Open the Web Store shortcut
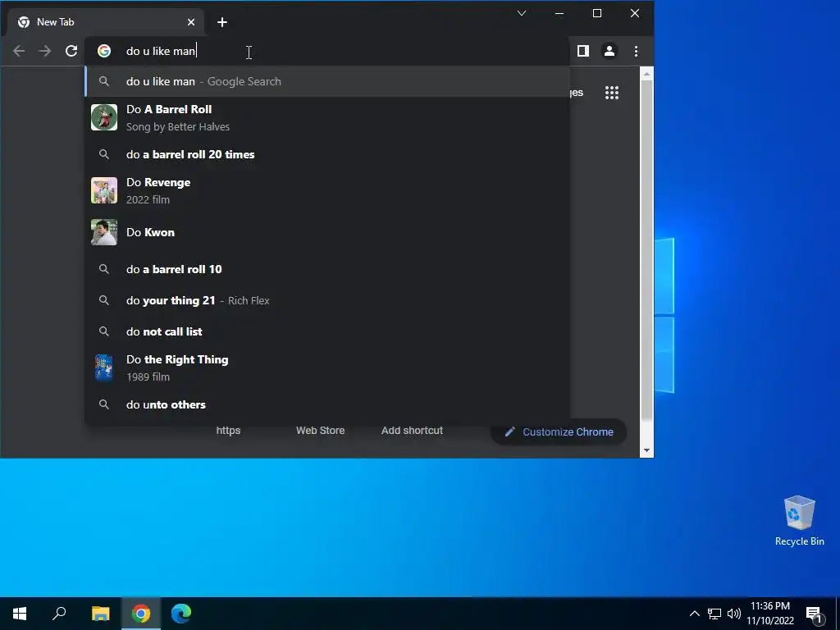 tap(321, 430)
